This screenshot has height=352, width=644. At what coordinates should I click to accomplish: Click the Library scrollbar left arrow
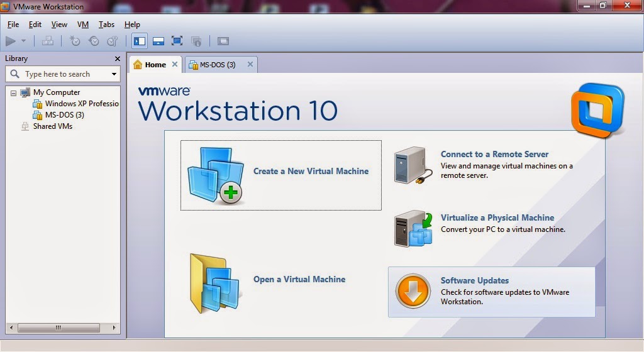click(x=11, y=327)
